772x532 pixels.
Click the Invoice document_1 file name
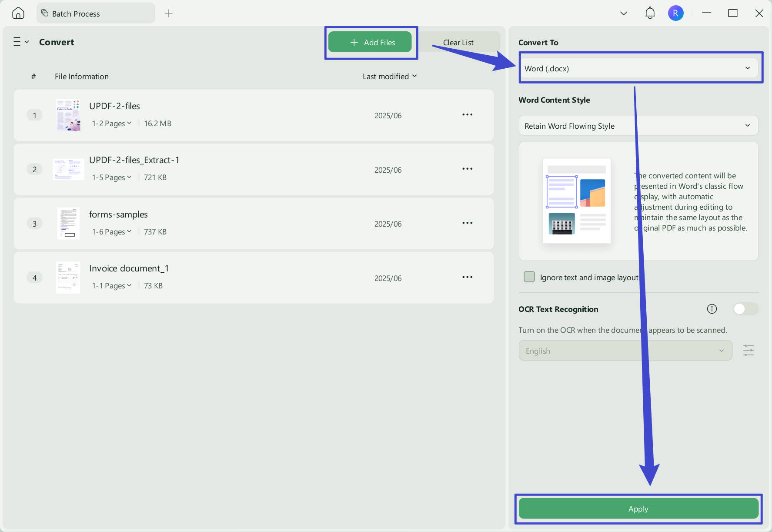tap(129, 268)
